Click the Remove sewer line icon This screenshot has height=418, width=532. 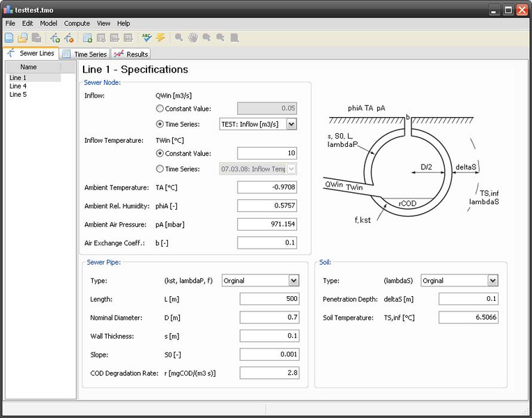click(68, 38)
